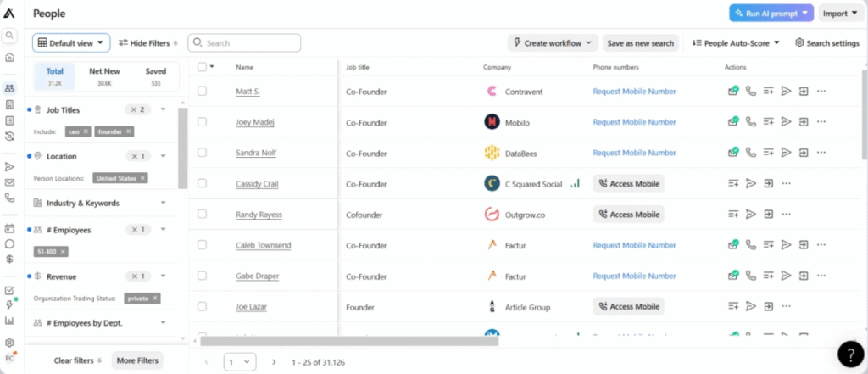Open the Create workflow dropdown

(x=553, y=42)
